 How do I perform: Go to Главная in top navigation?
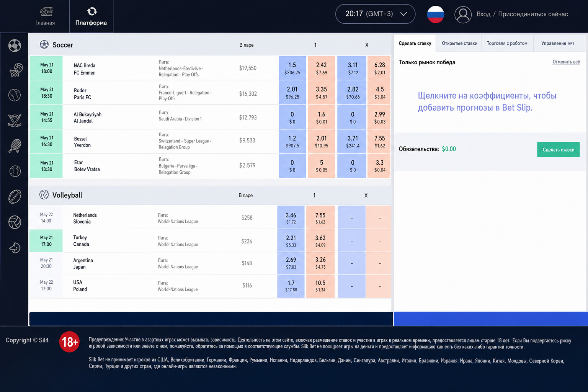(45, 16)
